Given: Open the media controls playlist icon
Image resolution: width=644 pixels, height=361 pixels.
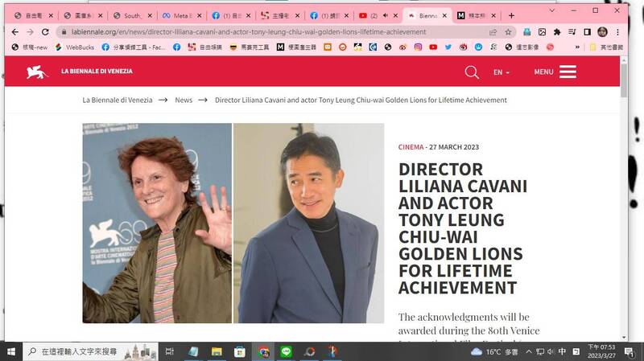Looking at the screenshot, I should point(572,32).
